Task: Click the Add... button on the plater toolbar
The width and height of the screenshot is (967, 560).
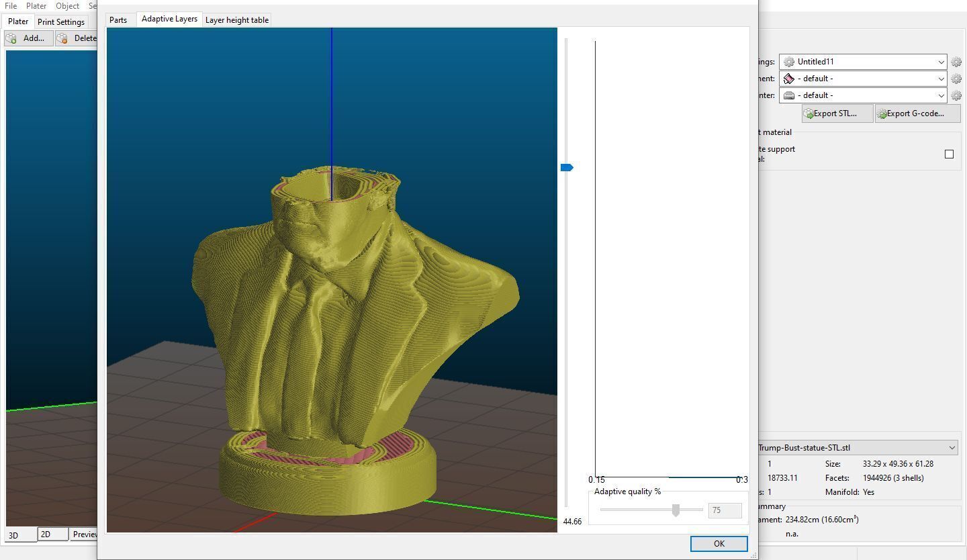Action: [x=29, y=38]
